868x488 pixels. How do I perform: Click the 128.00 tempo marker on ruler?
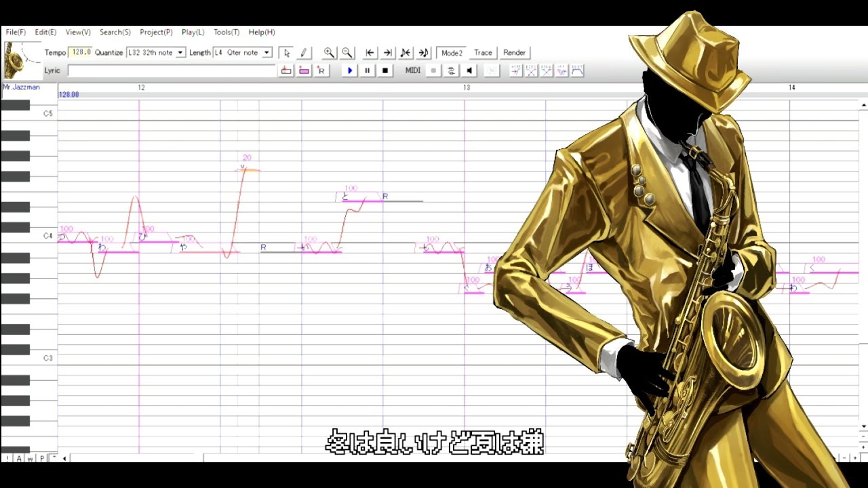tap(69, 95)
